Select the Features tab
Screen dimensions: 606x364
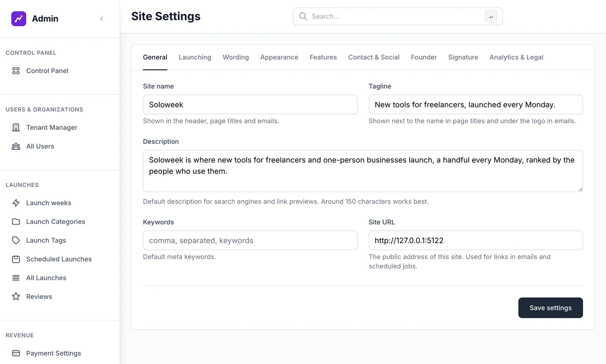tap(323, 57)
